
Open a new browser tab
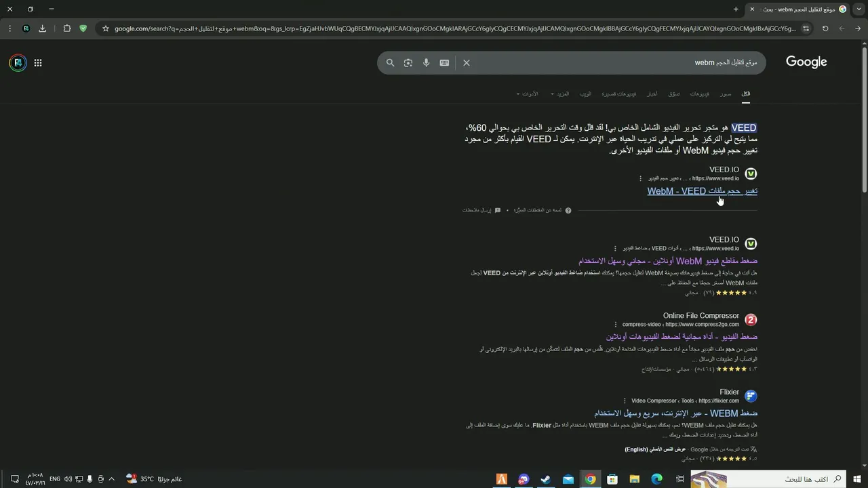736,9
